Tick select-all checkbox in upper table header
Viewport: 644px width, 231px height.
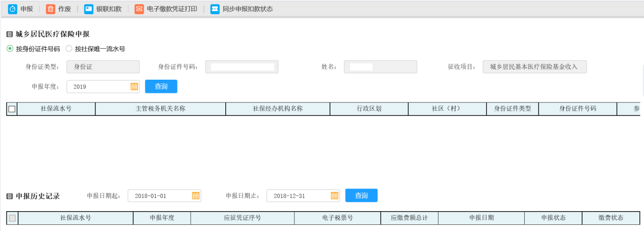pos(12,109)
